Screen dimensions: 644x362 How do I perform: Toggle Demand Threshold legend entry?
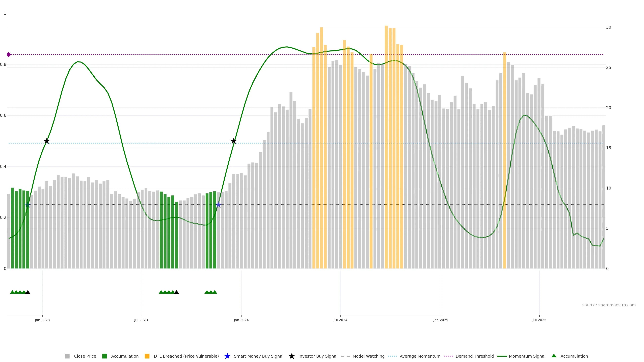(474, 356)
